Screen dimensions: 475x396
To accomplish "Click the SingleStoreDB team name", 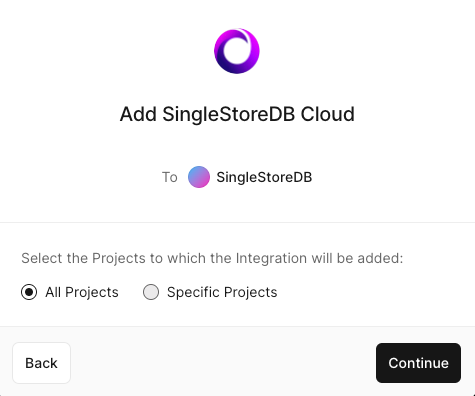I will pos(264,177).
